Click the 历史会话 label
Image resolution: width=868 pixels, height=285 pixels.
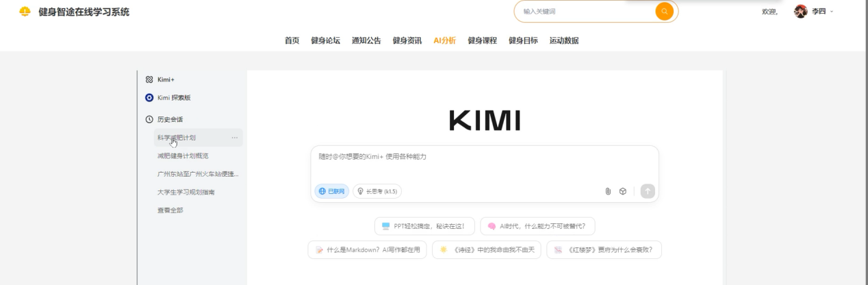click(x=170, y=119)
